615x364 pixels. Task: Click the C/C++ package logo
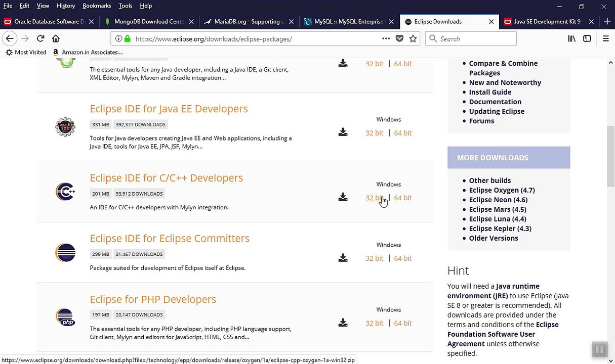[x=65, y=192]
